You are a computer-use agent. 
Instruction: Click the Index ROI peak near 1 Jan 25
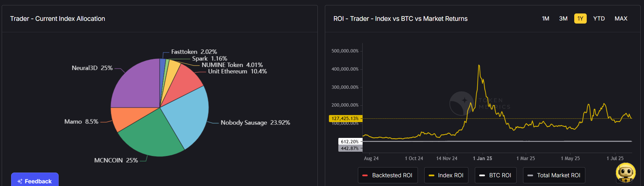[479, 65]
